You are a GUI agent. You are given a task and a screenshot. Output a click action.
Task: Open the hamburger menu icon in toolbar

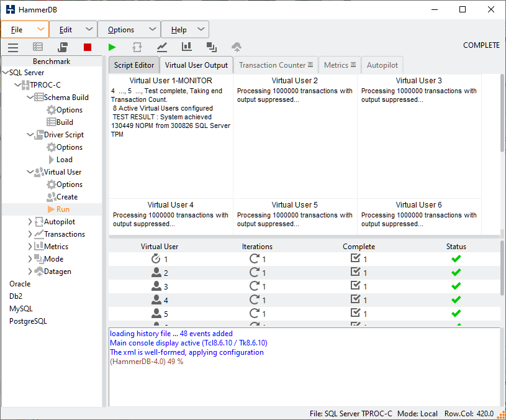(x=13, y=47)
